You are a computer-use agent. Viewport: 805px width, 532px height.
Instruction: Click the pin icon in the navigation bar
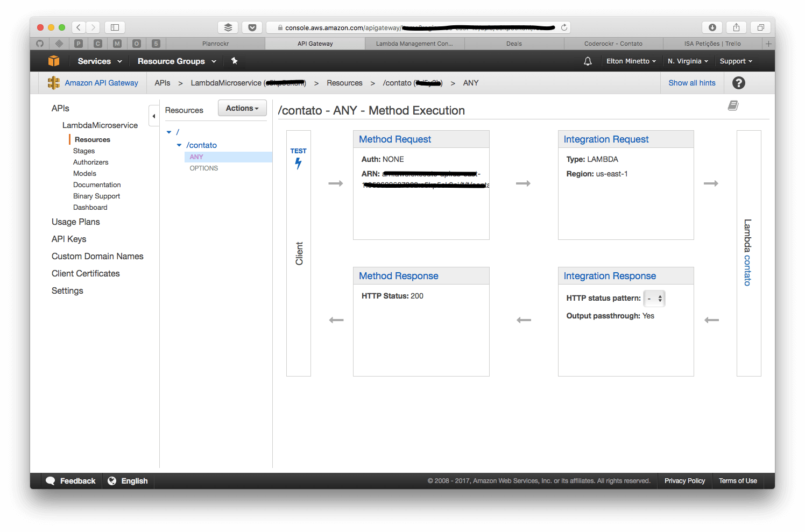click(234, 61)
